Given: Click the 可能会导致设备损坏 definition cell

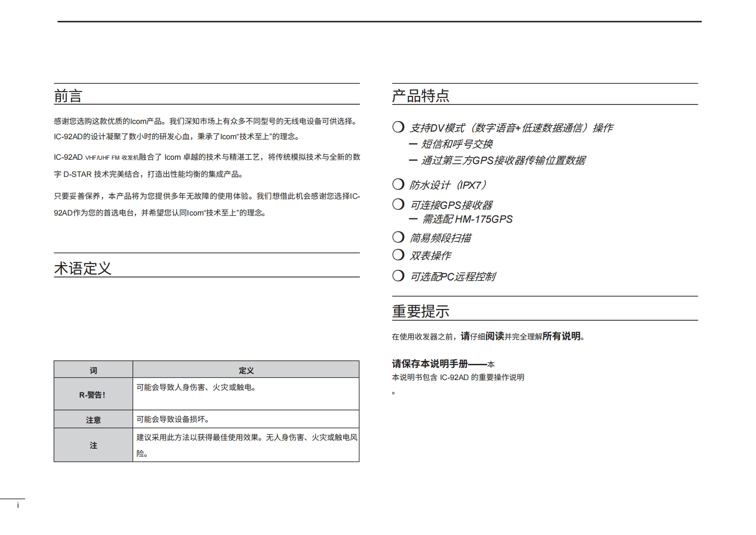Looking at the screenshot, I should (x=173, y=419).
